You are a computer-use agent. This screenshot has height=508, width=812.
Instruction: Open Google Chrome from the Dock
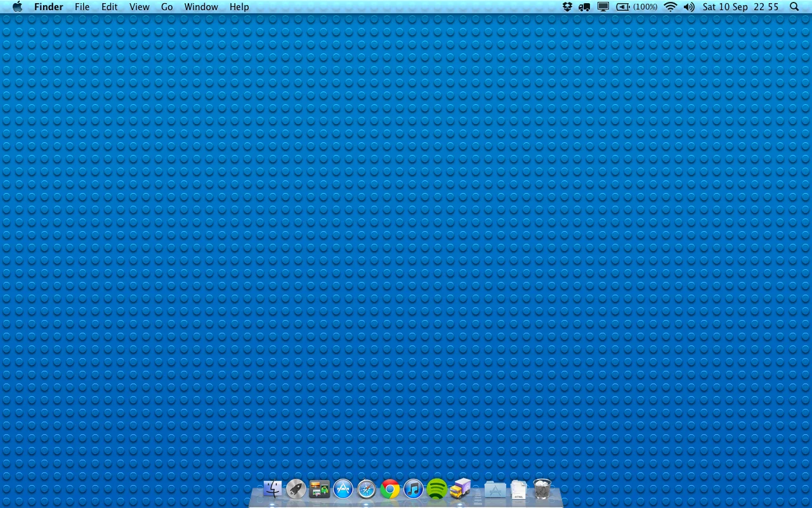pyautogui.click(x=390, y=489)
